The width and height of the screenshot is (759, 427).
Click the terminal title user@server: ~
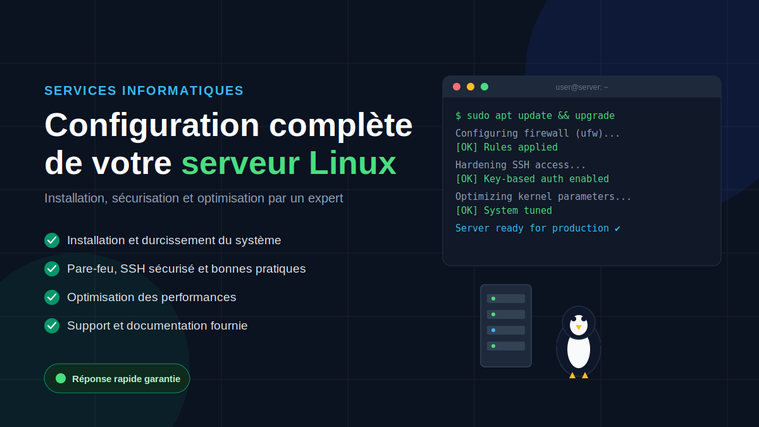click(581, 87)
